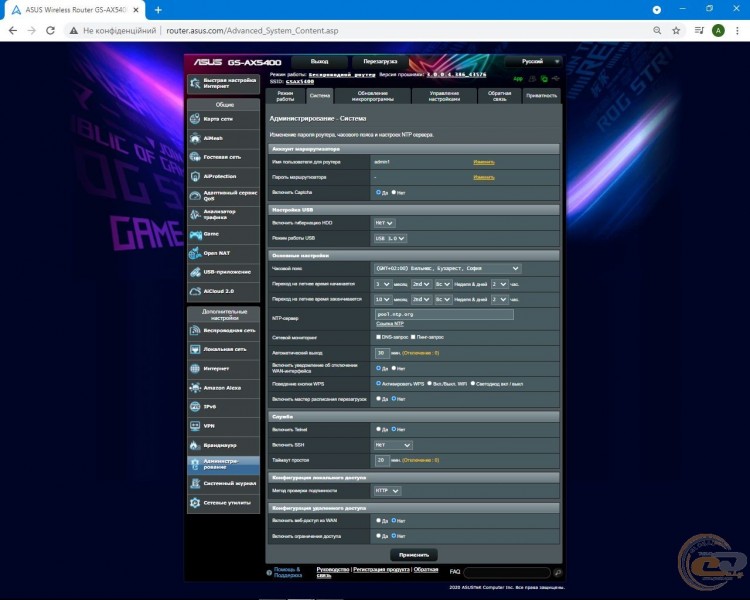Open the Русский language dropdown

(x=534, y=62)
